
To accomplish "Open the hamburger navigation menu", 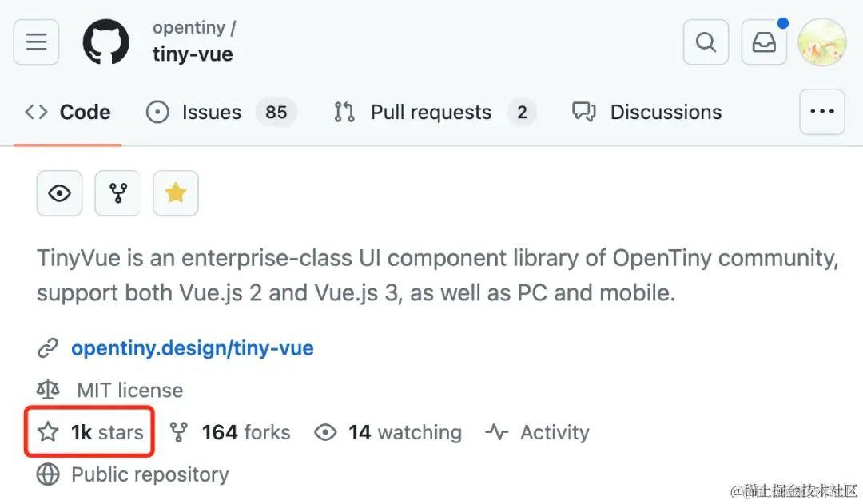I will point(36,42).
